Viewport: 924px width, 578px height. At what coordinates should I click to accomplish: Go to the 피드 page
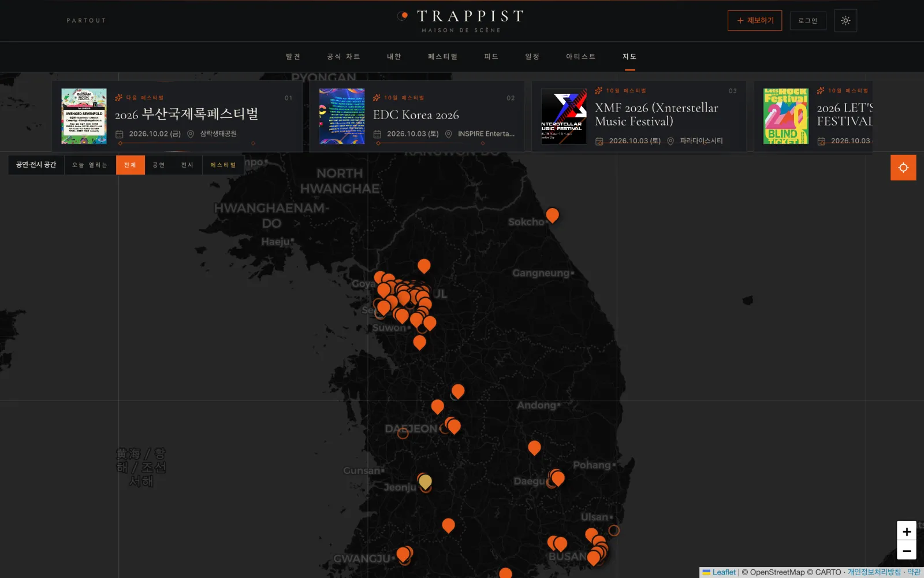click(491, 57)
